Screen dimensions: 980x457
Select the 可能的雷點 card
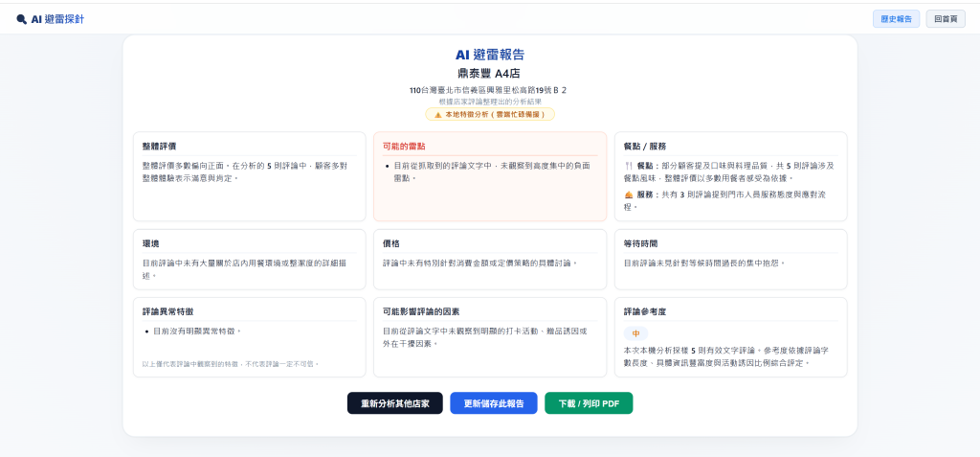(x=490, y=176)
